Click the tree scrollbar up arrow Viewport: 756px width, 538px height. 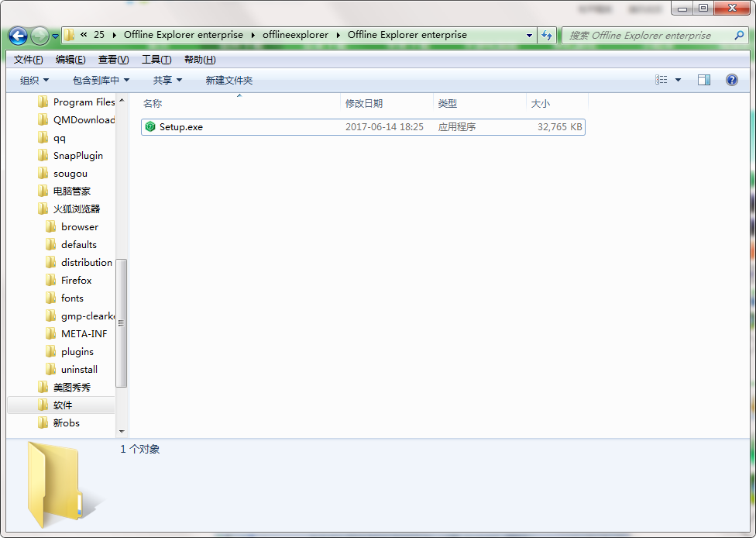tap(122, 100)
